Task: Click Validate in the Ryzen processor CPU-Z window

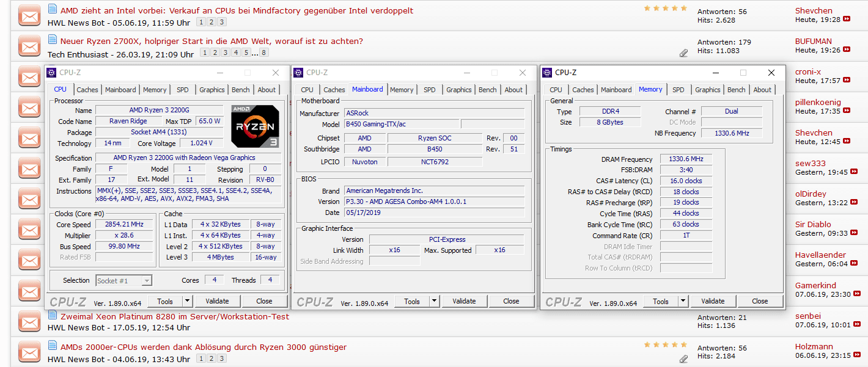Action: 217,301
